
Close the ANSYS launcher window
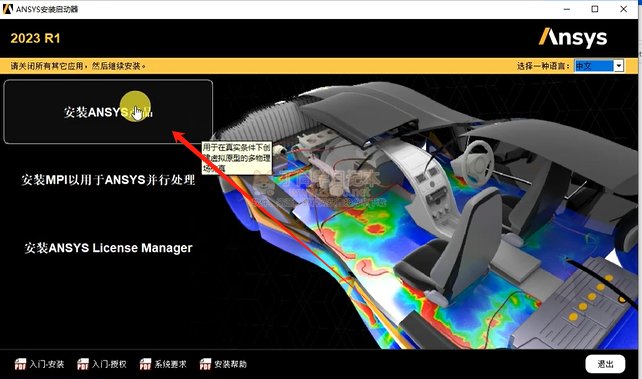[x=624, y=9]
